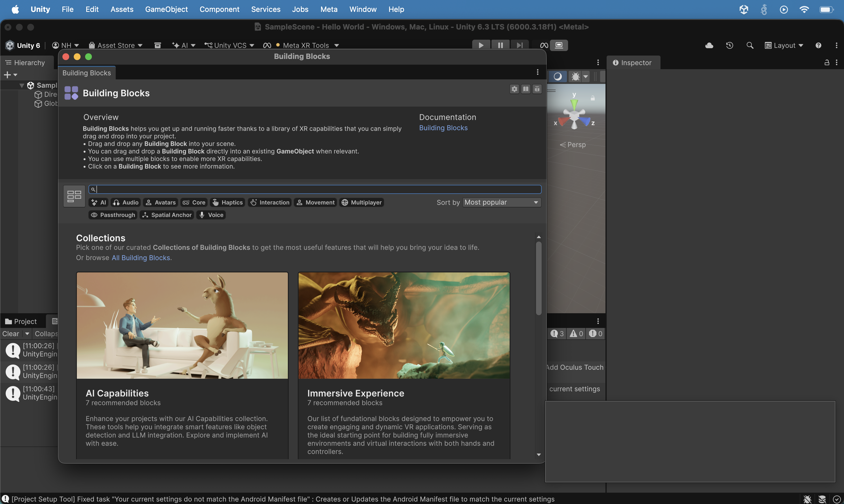Screen dimensions: 844x504
Task: Open the Building Blocks tab options kebab menu
Action: pyautogui.click(x=537, y=72)
